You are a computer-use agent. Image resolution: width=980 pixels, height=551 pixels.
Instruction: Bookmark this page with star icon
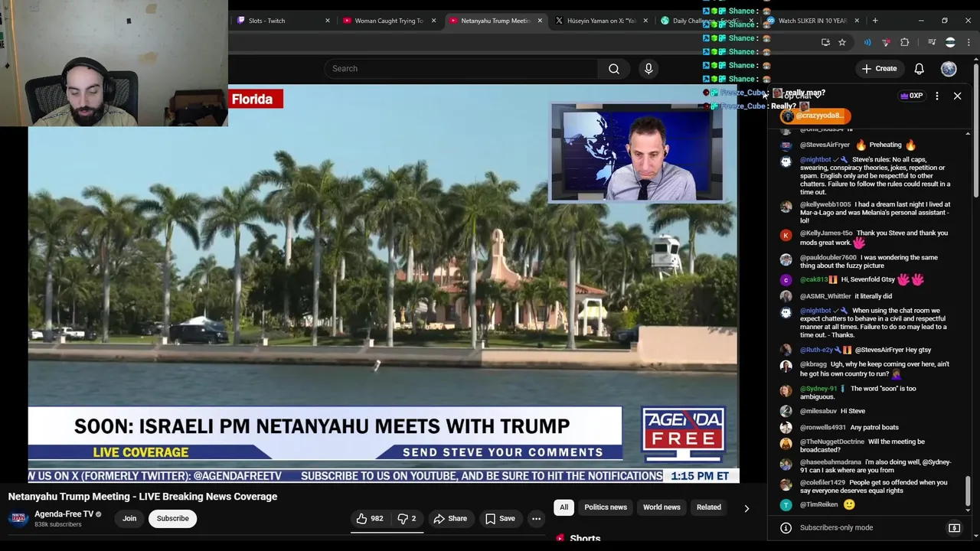[x=842, y=42]
